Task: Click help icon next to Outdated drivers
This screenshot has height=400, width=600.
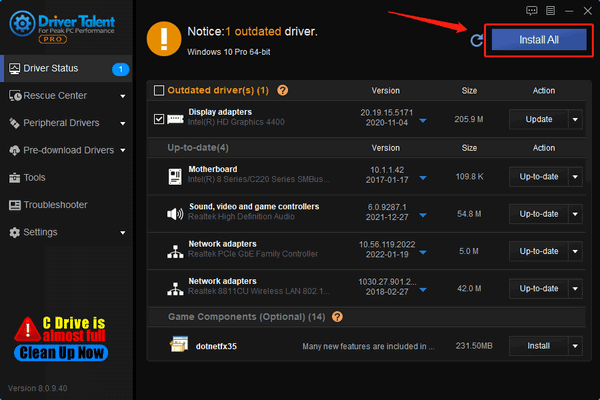Action: click(x=282, y=90)
